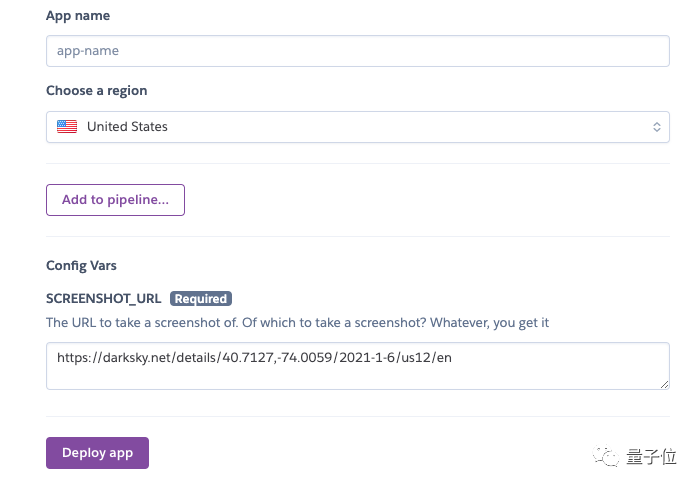
Task: Click the Add to pipeline button
Action: pyautogui.click(x=115, y=199)
